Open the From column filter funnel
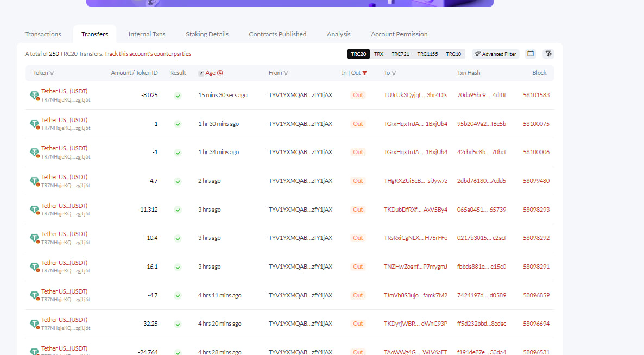 [286, 73]
